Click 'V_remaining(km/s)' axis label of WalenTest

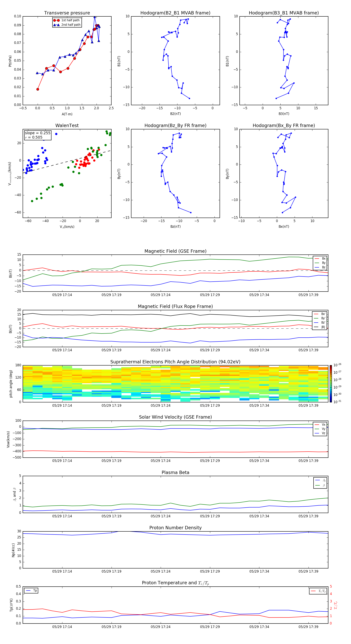coord(10,173)
